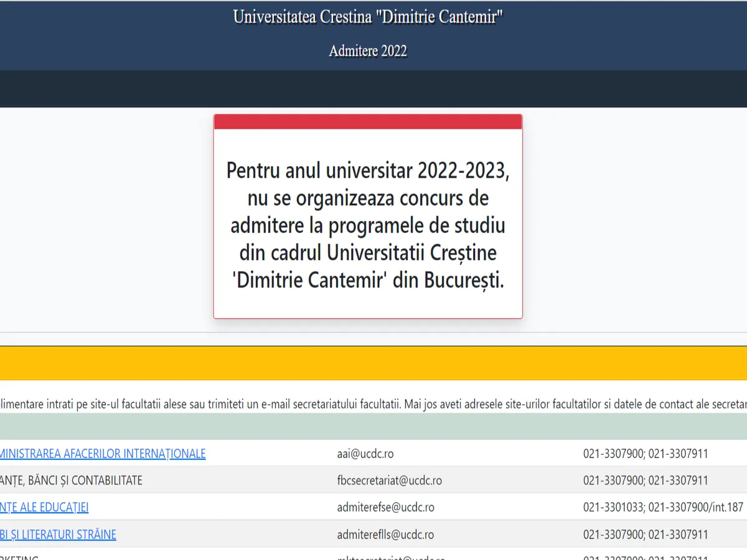
Task: Click the Universitatea Crestina "Dimitrie Cantemir" page title
Action: pos(367,17)
